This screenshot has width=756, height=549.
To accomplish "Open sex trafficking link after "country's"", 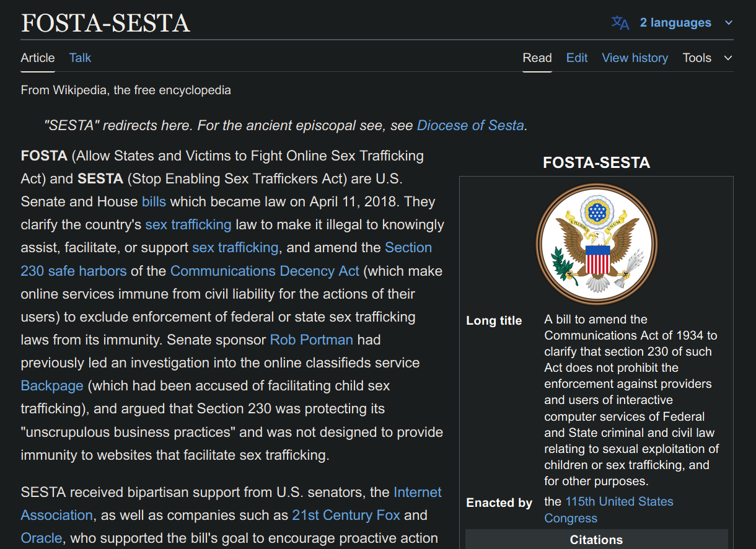I will pyautogui.click(x=188, y=224).
